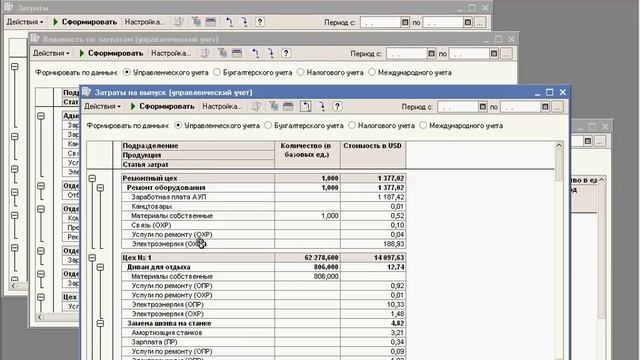Open по date calendar in back Затраты window
640x360 pixels.
coord(468,22)
